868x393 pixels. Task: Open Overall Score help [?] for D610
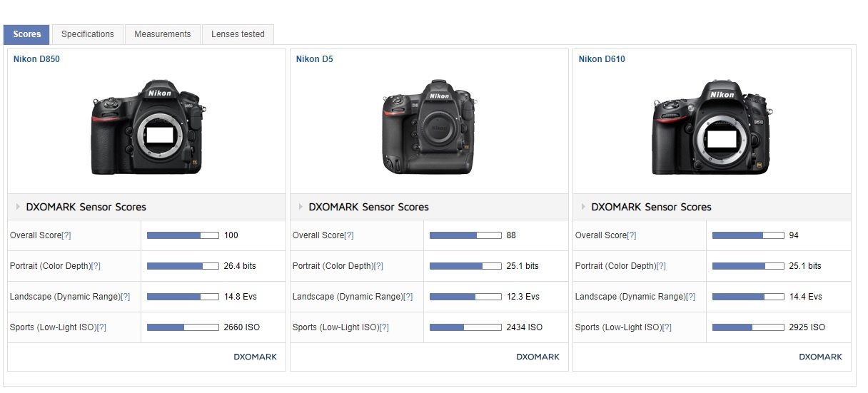(x=632, y=235)
